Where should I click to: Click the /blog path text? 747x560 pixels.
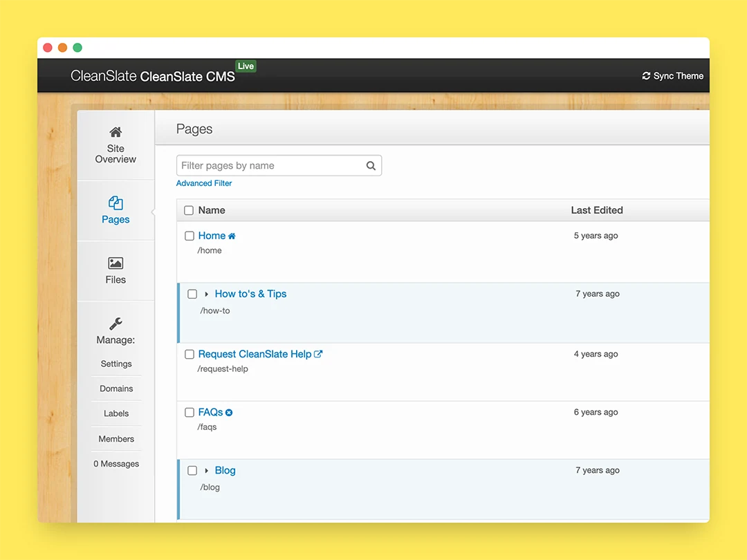click(x=210, y=487)
